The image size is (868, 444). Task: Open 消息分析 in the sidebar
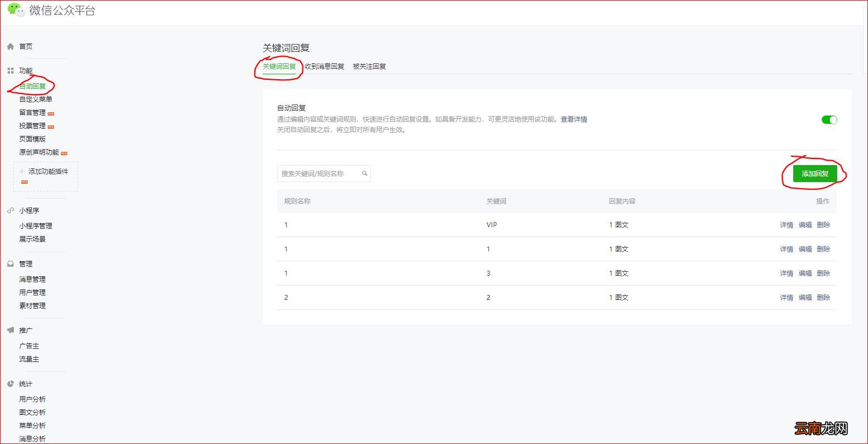coord(32,439)
